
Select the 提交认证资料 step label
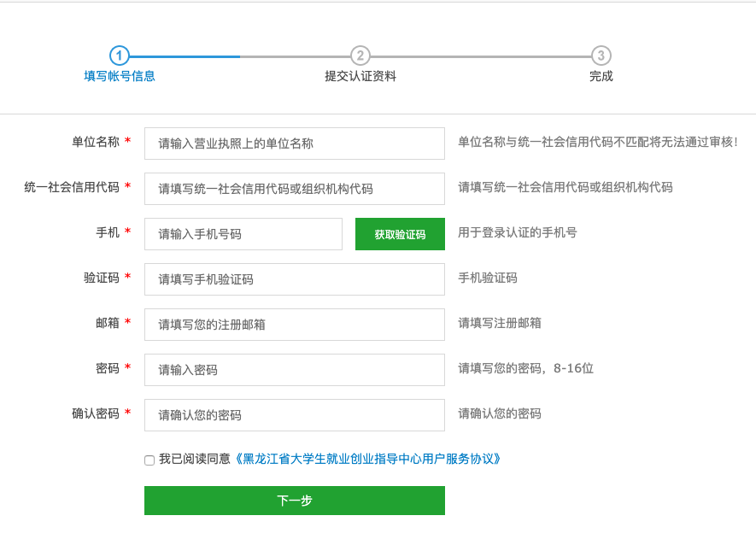point(360,76)
